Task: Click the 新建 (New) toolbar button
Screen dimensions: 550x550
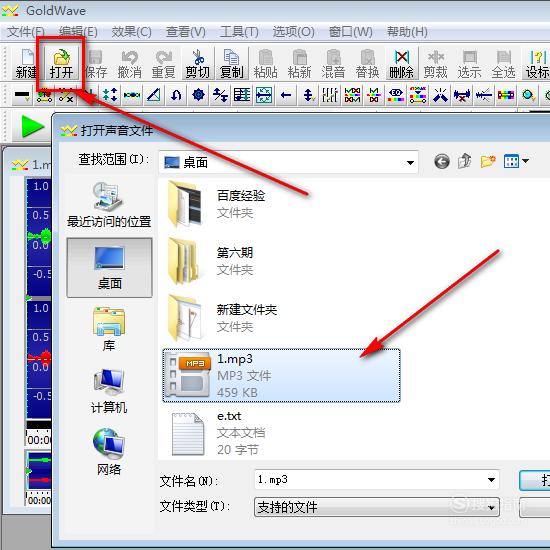Action: point(25,64)
